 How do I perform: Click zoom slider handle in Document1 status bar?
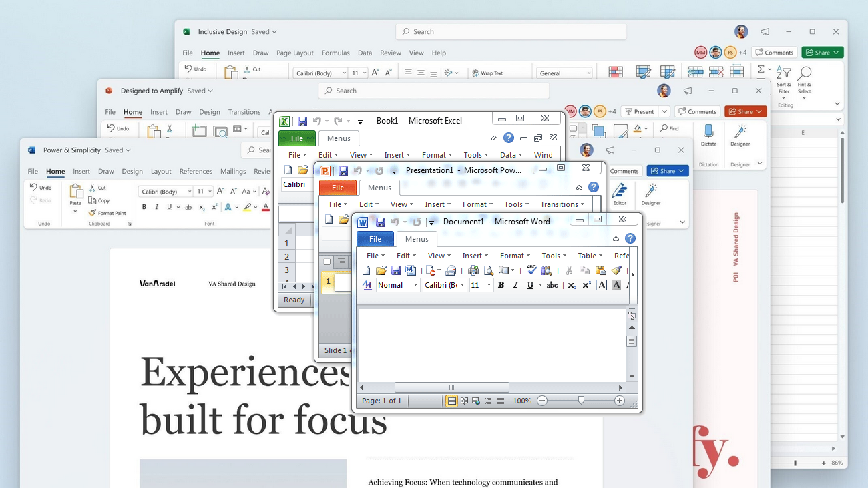pos(581,401)
